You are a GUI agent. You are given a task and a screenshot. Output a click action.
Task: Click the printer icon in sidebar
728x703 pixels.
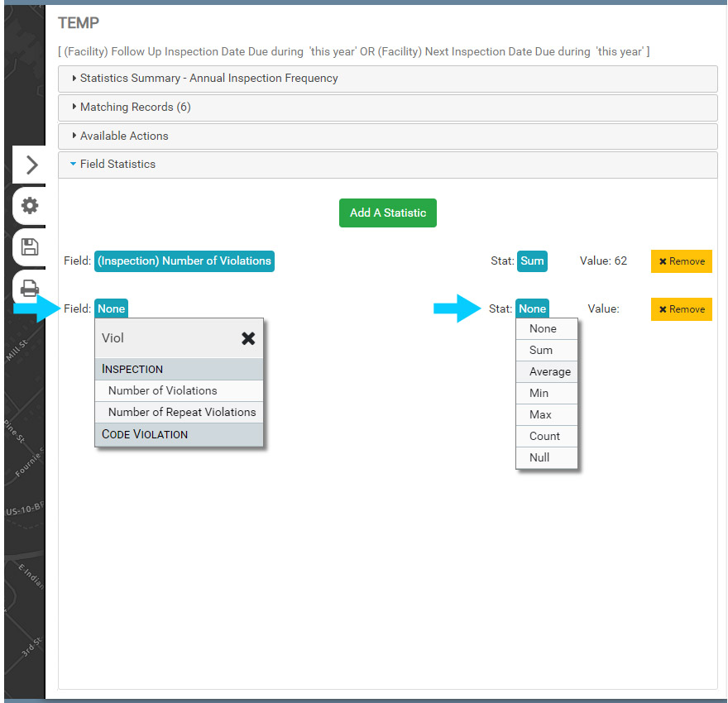[30, 288]
